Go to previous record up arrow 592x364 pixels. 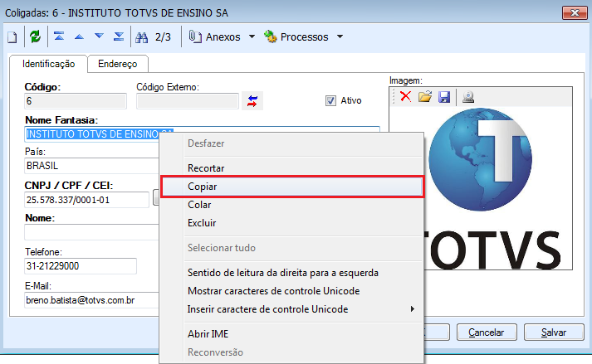(x=79, y=36)
